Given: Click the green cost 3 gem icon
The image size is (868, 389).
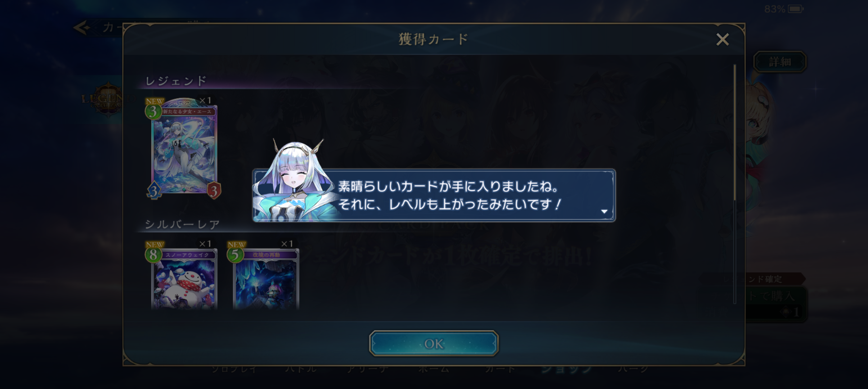Looking at the screenshot, I should (153, 112).
